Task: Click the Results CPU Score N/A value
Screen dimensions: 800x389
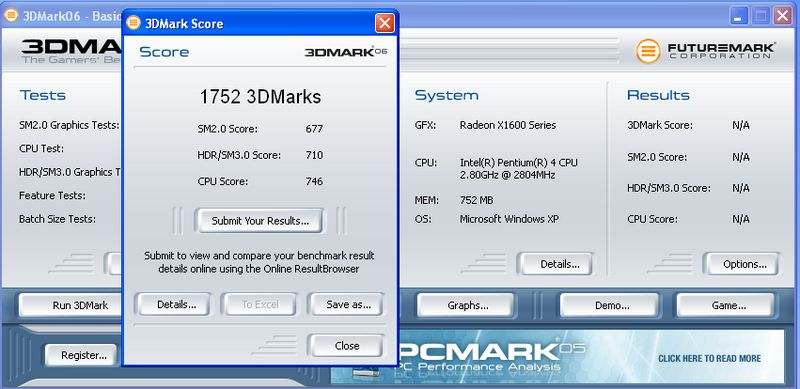Action: 741,219
